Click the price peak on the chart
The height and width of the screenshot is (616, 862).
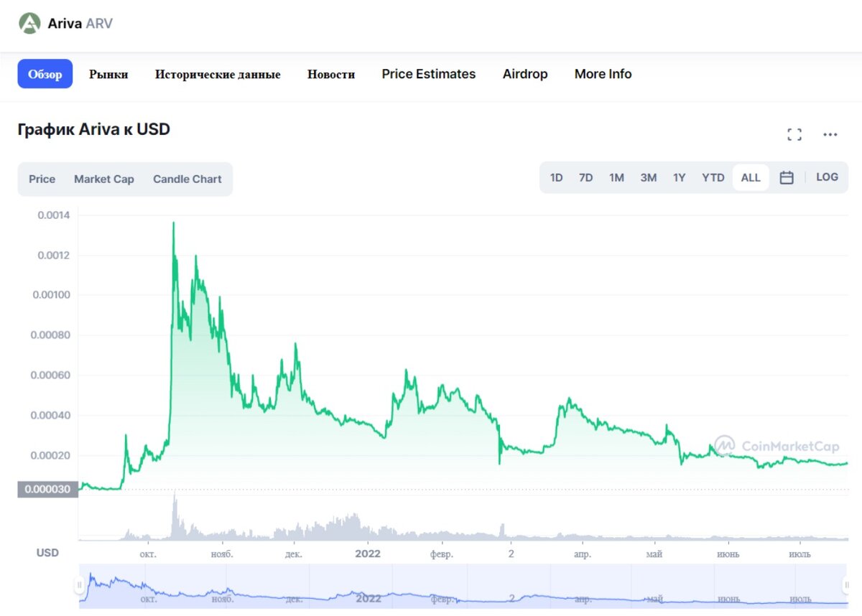173,223
